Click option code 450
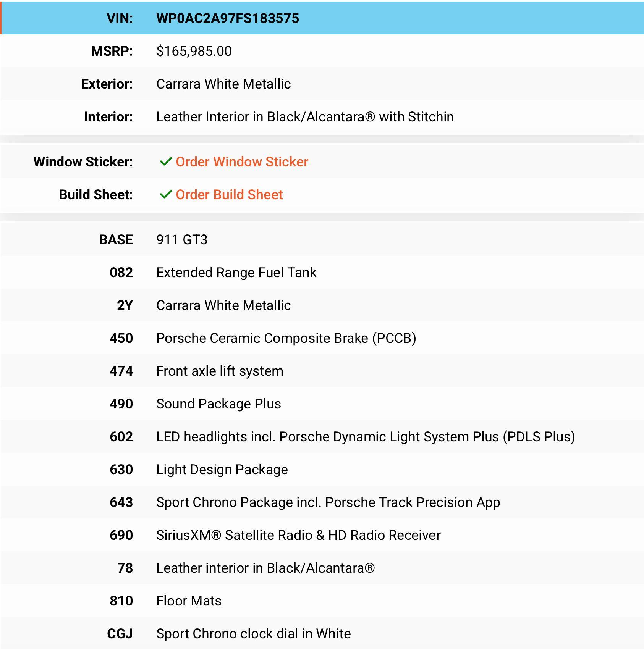644x649 pixels. [x=121, y=338]
